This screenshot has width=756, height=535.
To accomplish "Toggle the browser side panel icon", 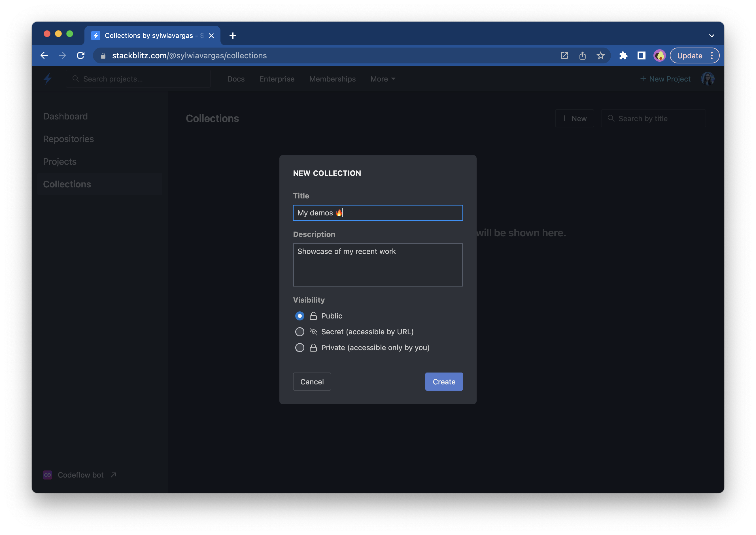I will tap(641, 55).
